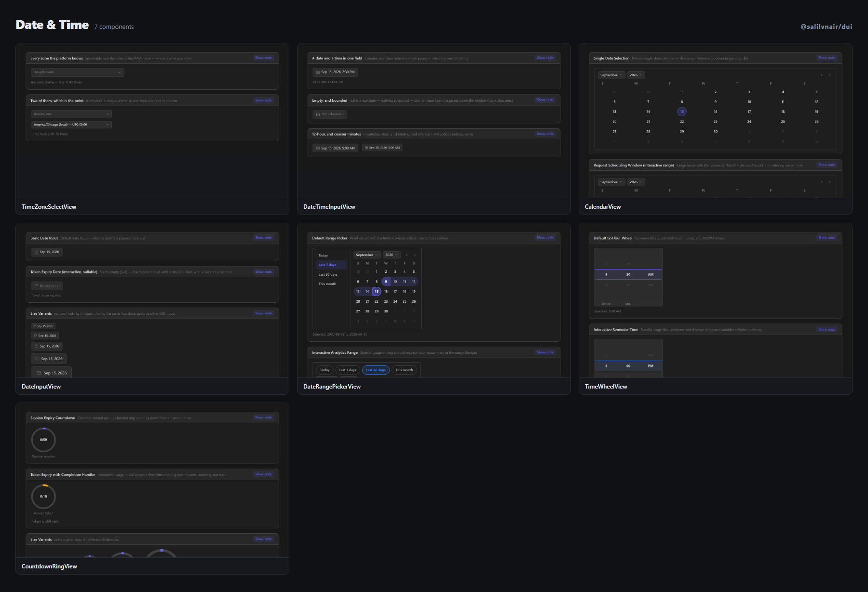Screen dimensions: 868x592
Task: Click the 0:19 Access token countdown ring
Action: click(43, 497)
